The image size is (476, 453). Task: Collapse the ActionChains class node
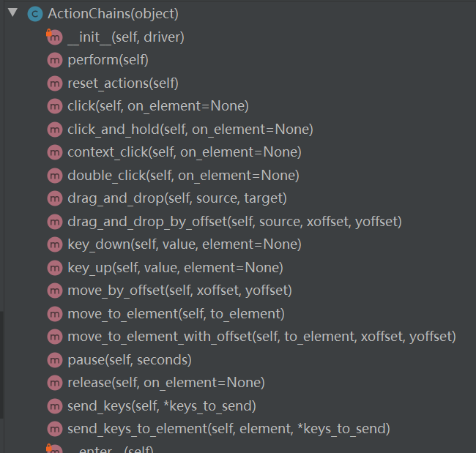pos(12,13)
